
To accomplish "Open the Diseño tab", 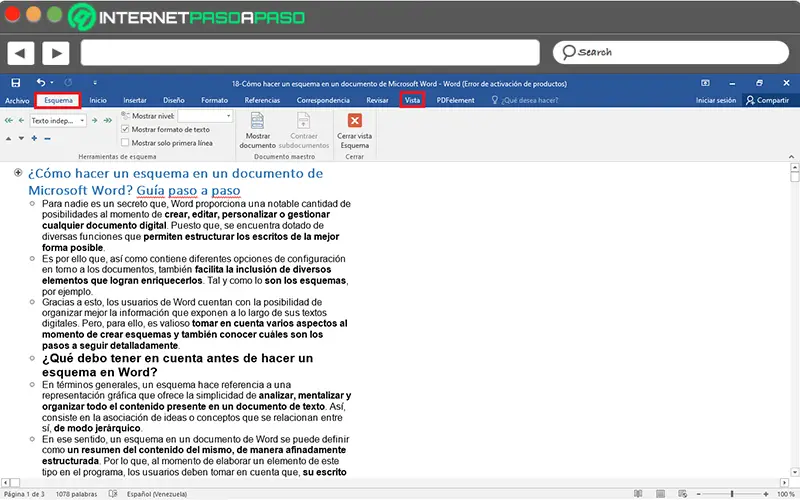I will coord(174,101).
